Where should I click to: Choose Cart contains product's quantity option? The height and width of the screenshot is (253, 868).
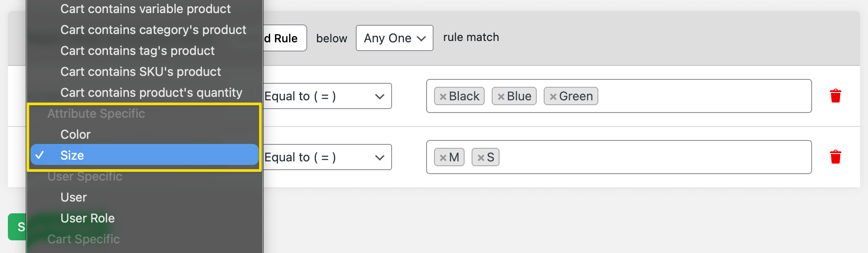(151, 92)
